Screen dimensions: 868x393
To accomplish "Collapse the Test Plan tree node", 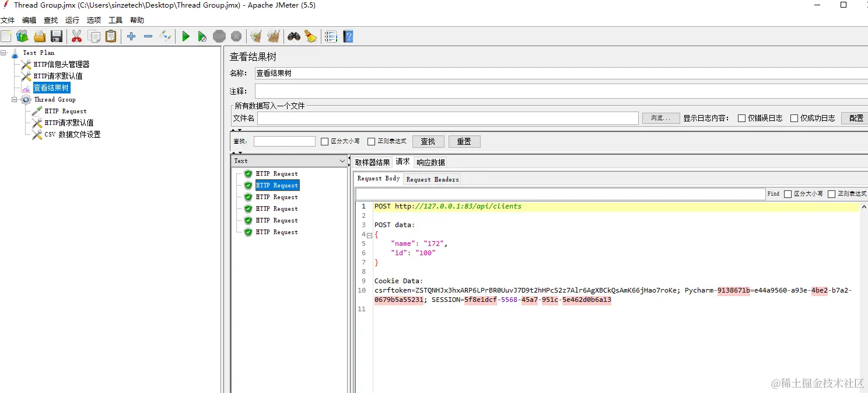I will pos(4,53).
